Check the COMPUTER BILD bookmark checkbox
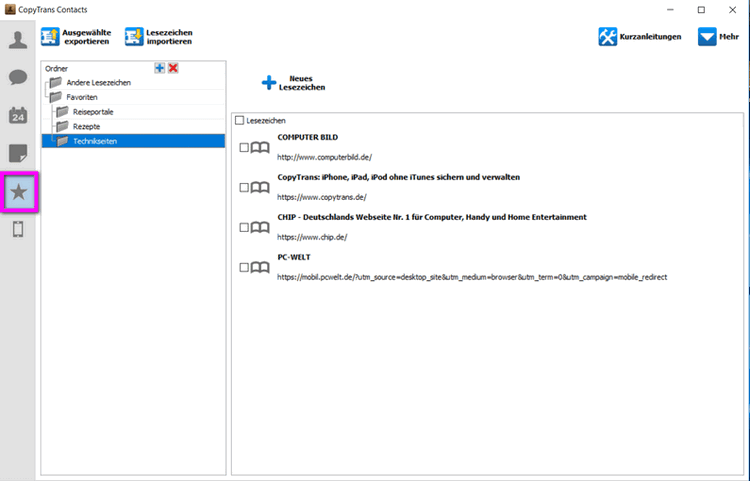The height and width of the screenshot is (481, 750). 244,148
